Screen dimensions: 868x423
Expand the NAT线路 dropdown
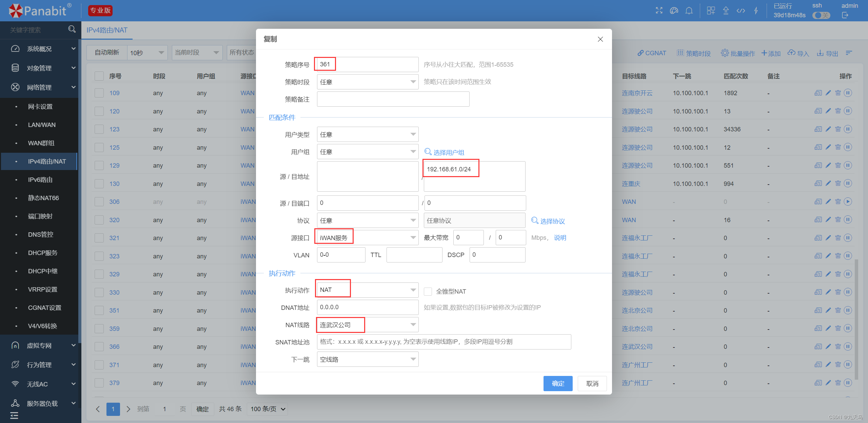click(367, 325)
